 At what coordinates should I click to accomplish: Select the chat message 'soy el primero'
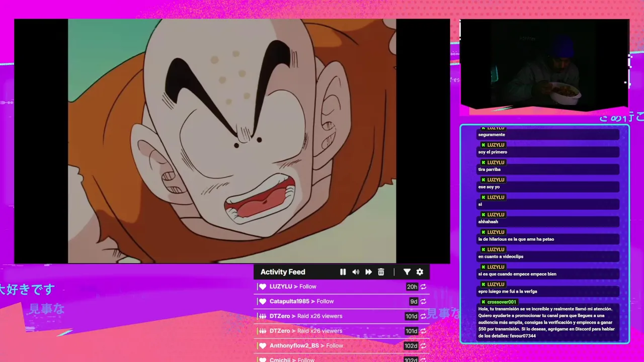point(493,152)
